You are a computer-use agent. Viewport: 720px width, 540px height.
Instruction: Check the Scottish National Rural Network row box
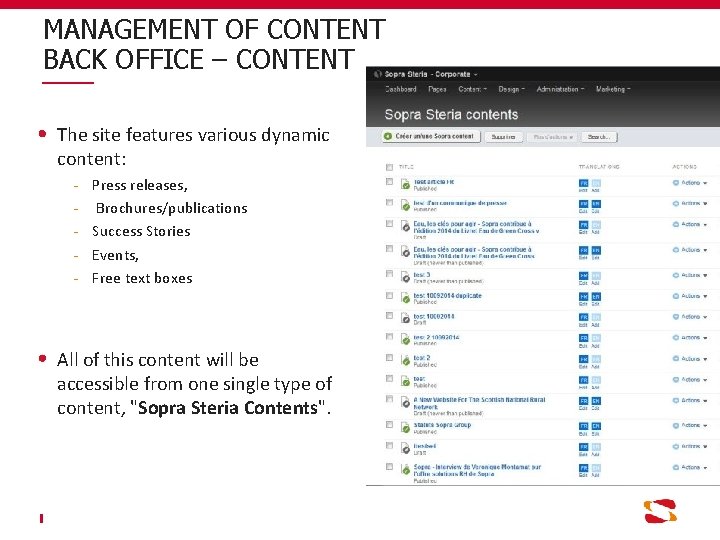389,399
